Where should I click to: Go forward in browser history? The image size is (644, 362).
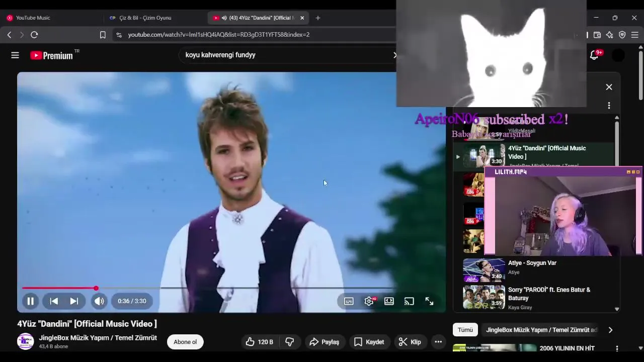click(x=21, y=35)
